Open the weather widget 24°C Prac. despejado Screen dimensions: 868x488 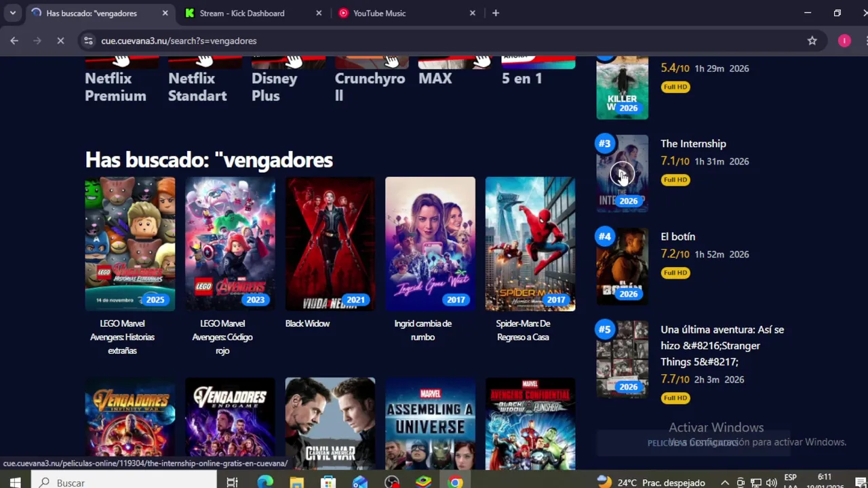[651, 482]
